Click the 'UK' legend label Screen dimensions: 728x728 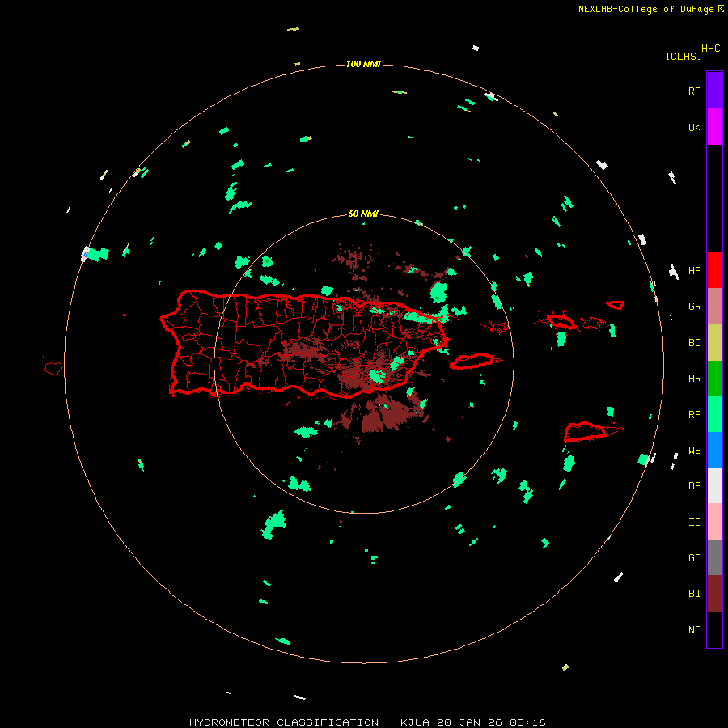[x=694, y=127]
